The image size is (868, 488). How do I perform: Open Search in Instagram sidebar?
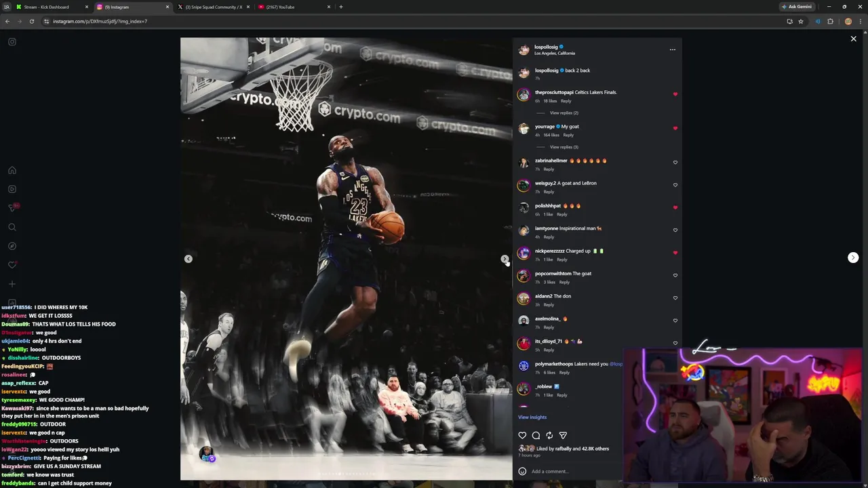(12, 227)
